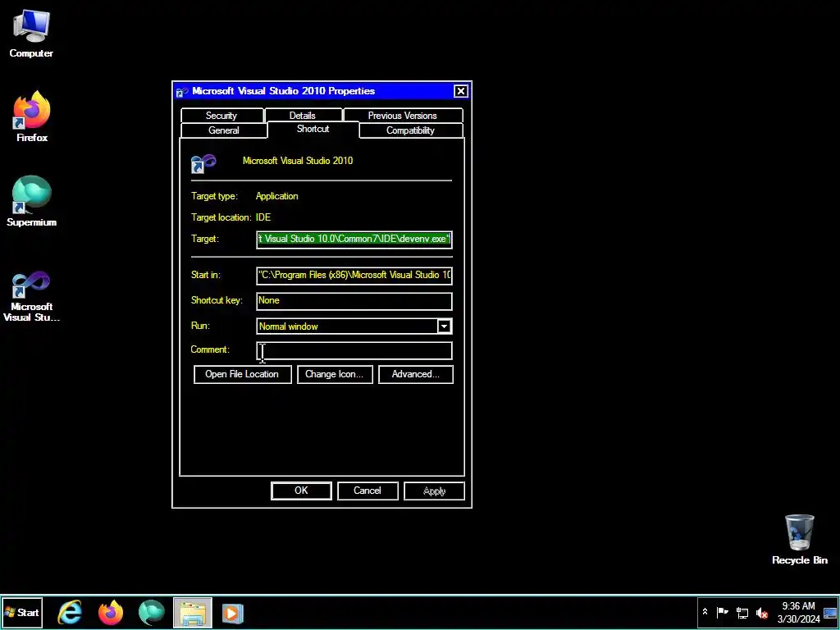The image size is (840, 630).
Task: Open the Computer desktop icon
Action: [31, 34]
